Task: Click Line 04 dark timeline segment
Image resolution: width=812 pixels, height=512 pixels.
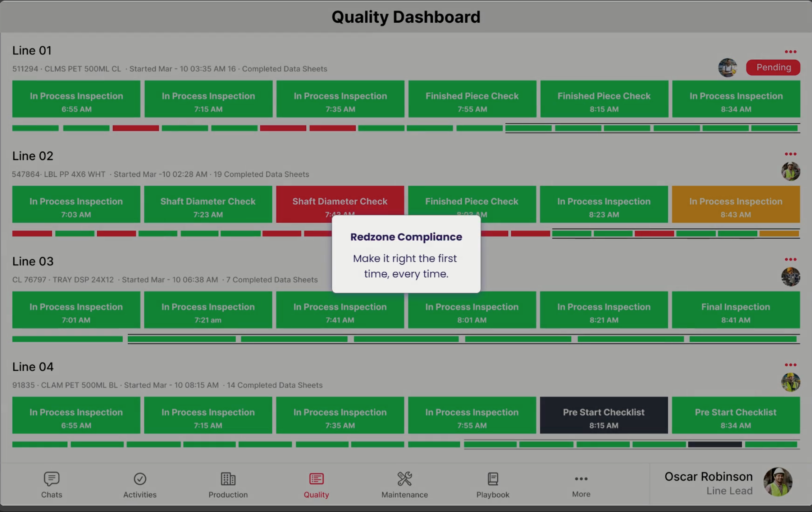Action: (x=715, y=444)
